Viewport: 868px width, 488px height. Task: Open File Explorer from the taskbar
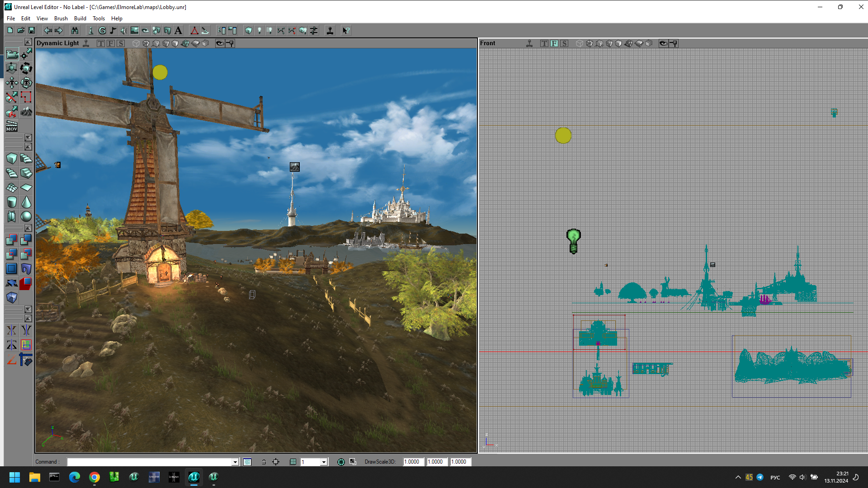[x=35, y=477]
